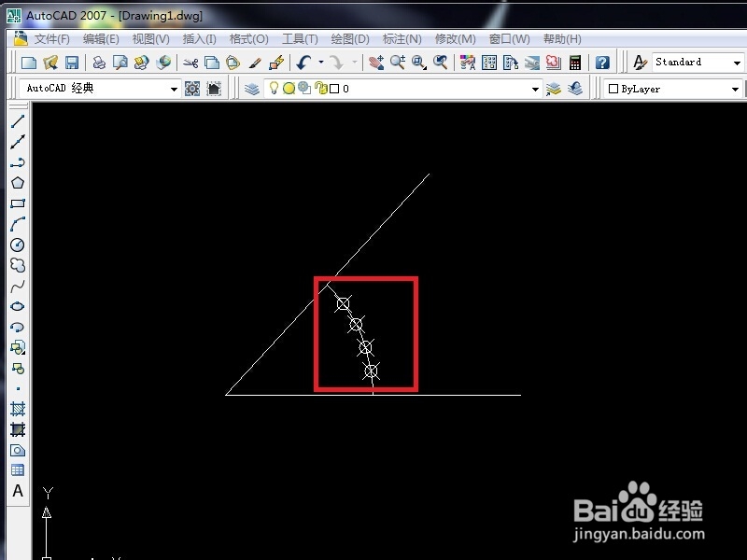This screenshot has height=560, width=747.
Task: Click the Layer Previous button
Action: coord(575,89)
